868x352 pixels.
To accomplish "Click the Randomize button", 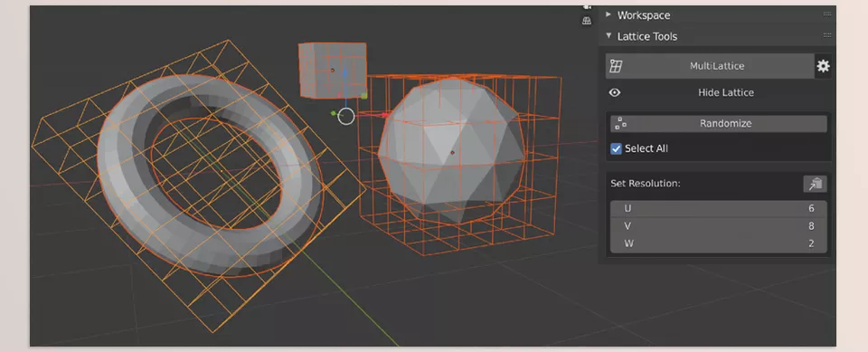I will click(719, 124).
